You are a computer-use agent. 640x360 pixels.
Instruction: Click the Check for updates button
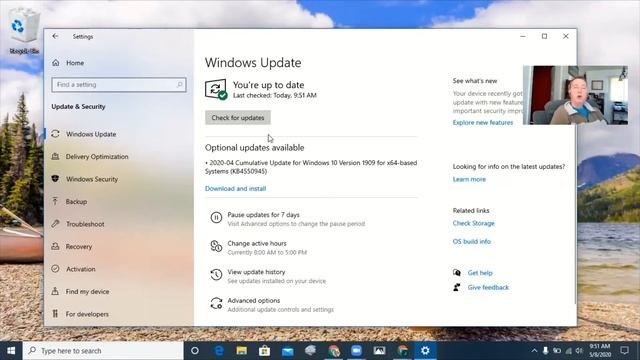click(238, 118)
